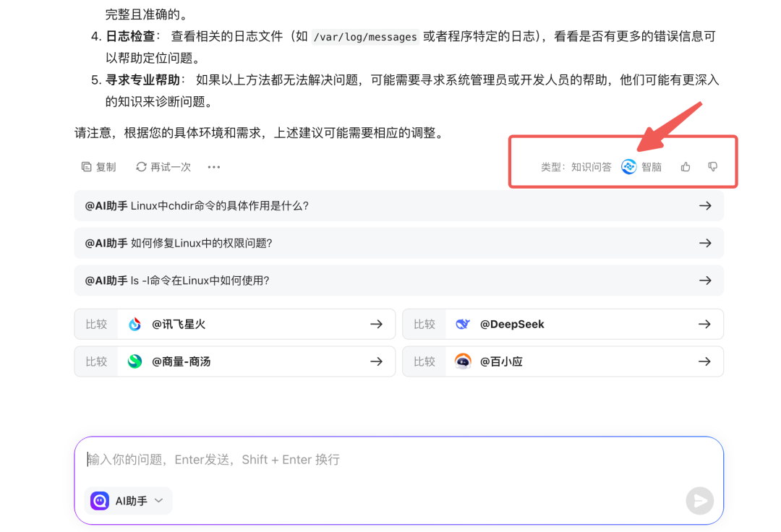Viewport: 781px width, 532px height.
Task: Toggle like on the response rating
Action: click(685, 166)
